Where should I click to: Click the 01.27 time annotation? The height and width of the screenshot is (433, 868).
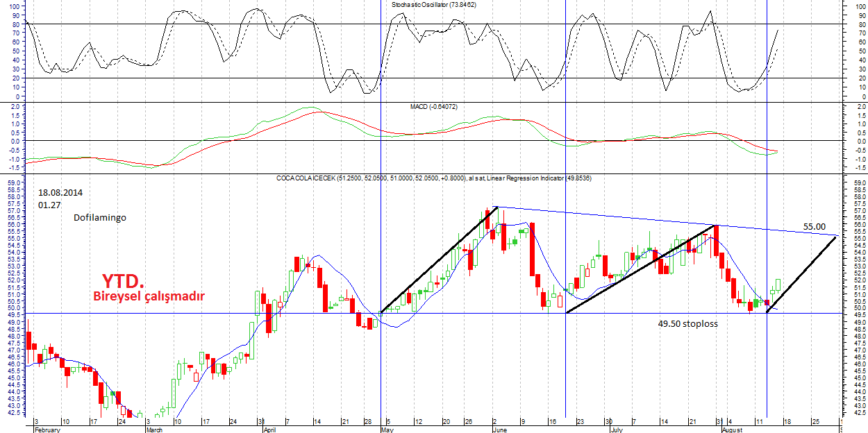(49, 205)
